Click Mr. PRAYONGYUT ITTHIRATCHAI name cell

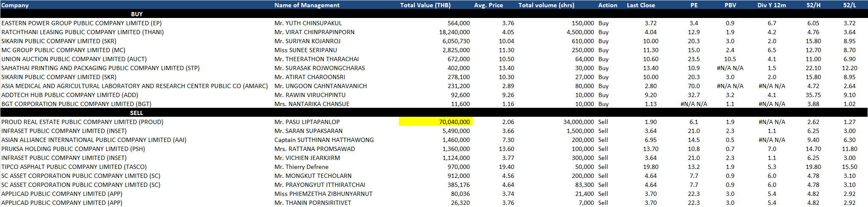(320, 185)
